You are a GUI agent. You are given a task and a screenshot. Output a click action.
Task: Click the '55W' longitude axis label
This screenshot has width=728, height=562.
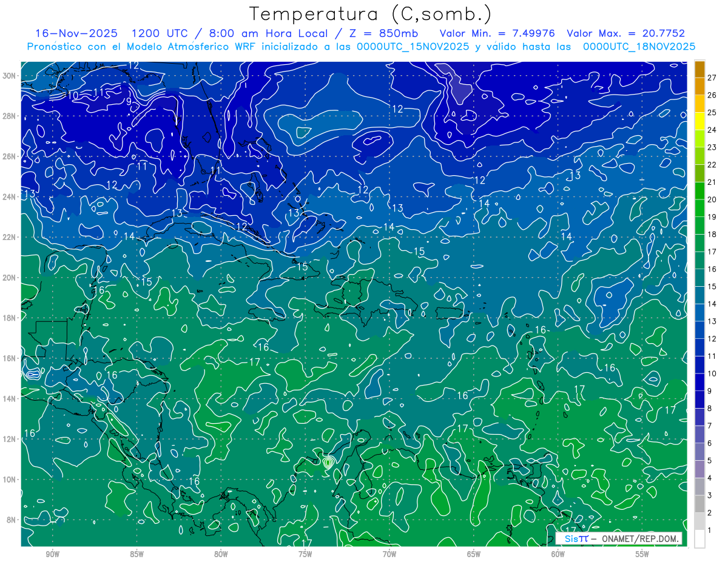pyautogui.click(x=642, y=554)
